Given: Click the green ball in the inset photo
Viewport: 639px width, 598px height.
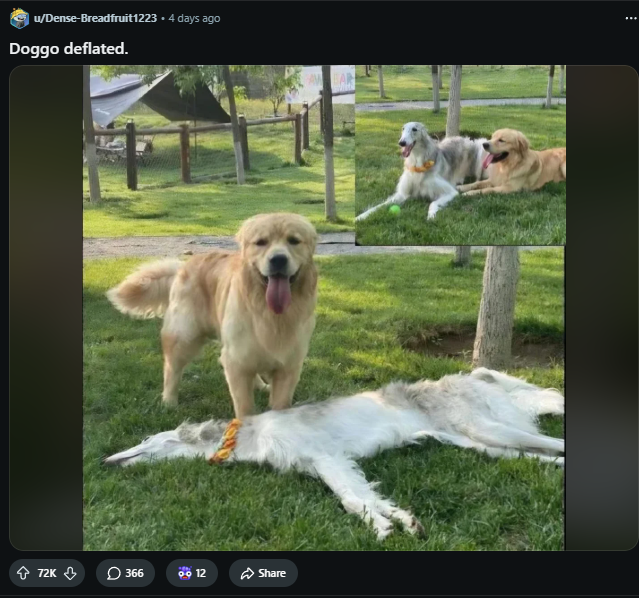Looking at the screenshot, I should click(x=394, y=210).
